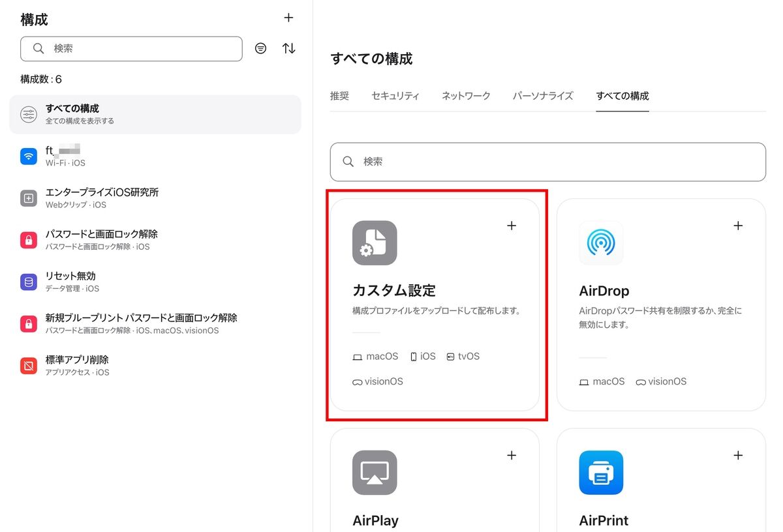Screen dimensions: 783x532
Task: Select すべての構成 in the sidebar list
Action: (155, 114)
